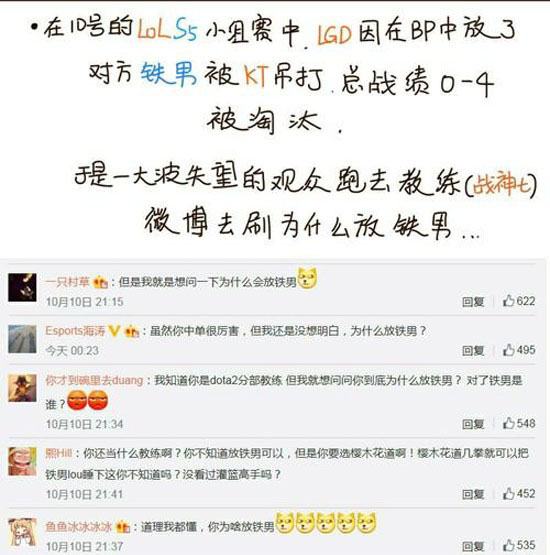
Task: Click 回复 on the 熙Hill comment
Action: [x=473, y=494]
